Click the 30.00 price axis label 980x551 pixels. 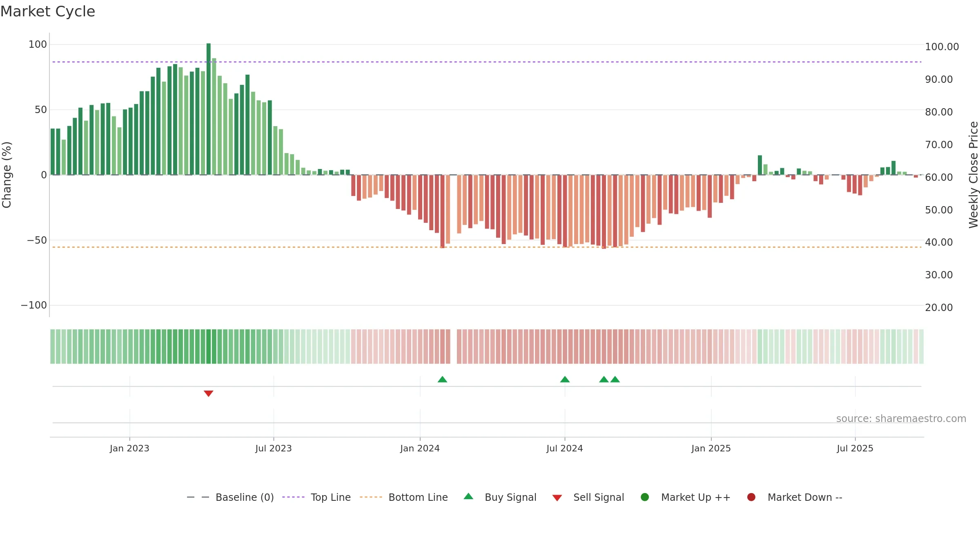point(939,275)
